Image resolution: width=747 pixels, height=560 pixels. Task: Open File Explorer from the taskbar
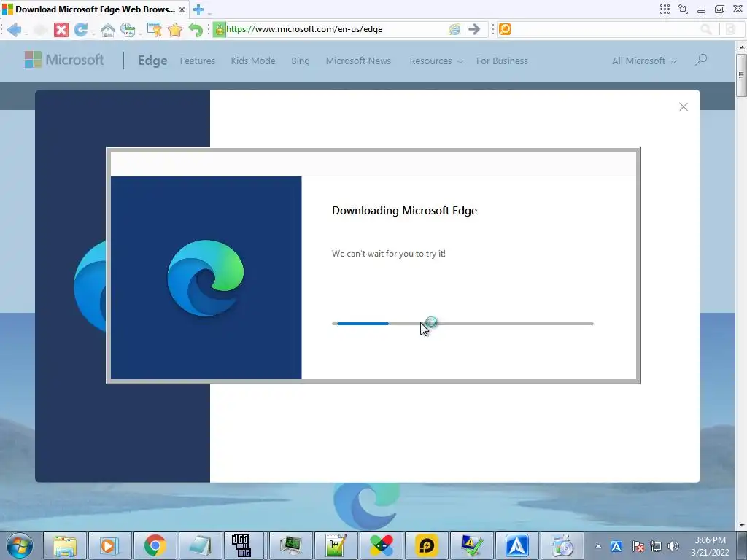(x=65, y=545)
